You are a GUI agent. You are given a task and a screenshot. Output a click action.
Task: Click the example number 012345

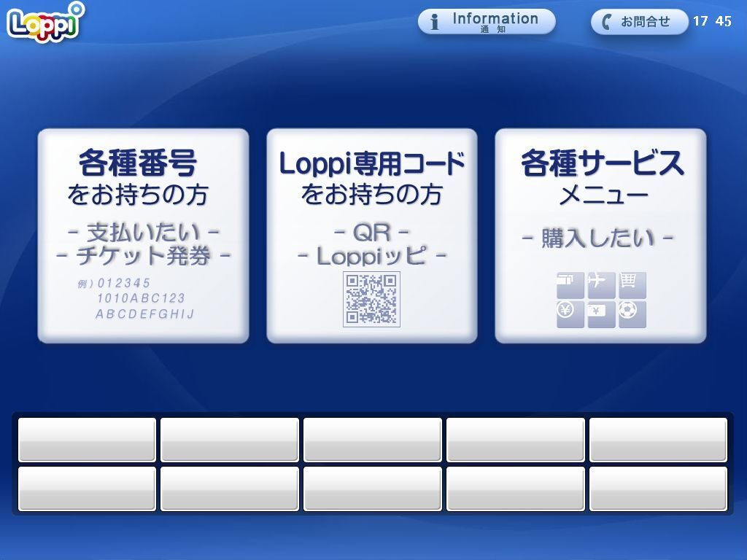tap(124, 284)
